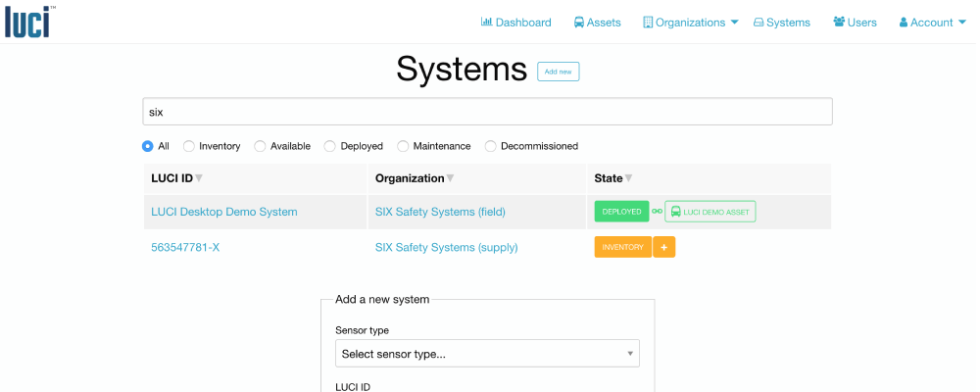Expand the Account dropdown arrow

pos(962,23)
